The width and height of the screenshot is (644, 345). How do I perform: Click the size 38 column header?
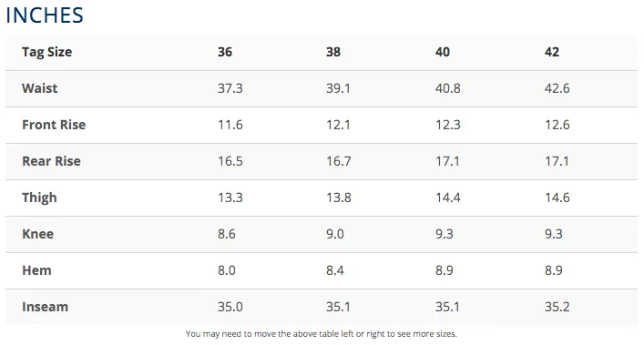[x=333, y=52]
